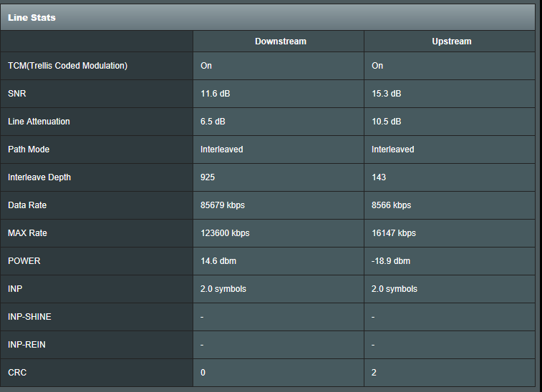
Task: Click the Line Stats section header
Action: (x=32, y=17)
